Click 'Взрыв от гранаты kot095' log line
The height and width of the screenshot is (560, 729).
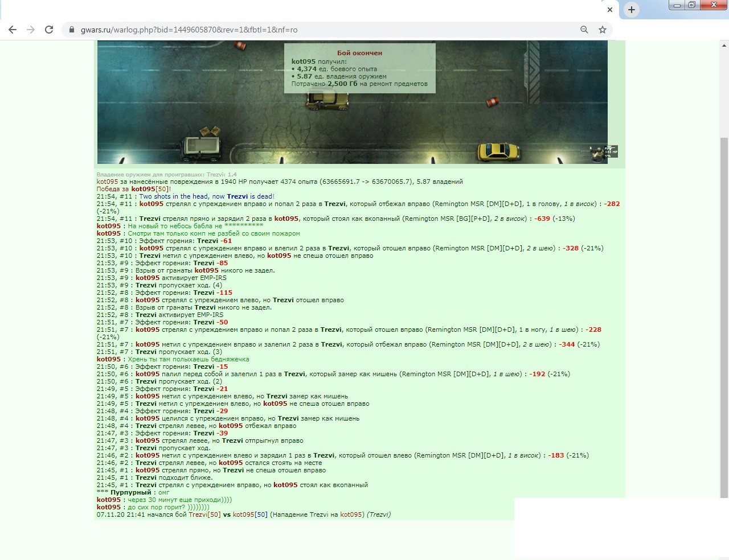coord(186,271)
